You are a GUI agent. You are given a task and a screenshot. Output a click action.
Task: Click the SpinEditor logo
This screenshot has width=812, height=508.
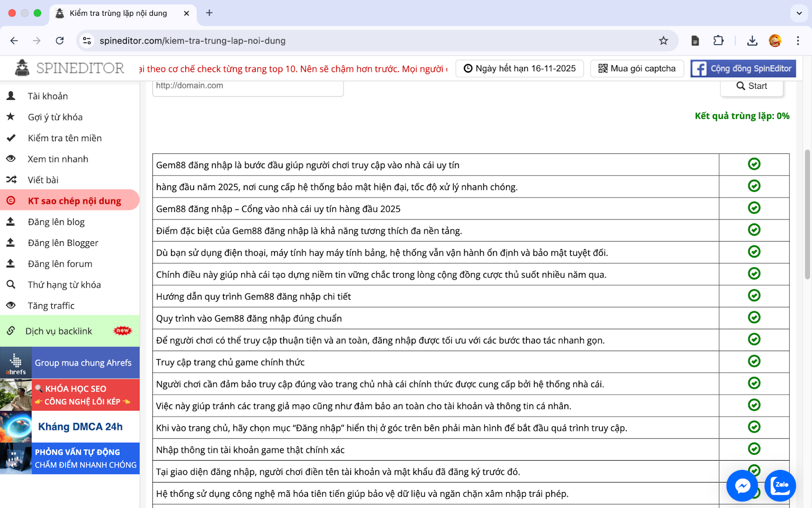coord(70,68)
